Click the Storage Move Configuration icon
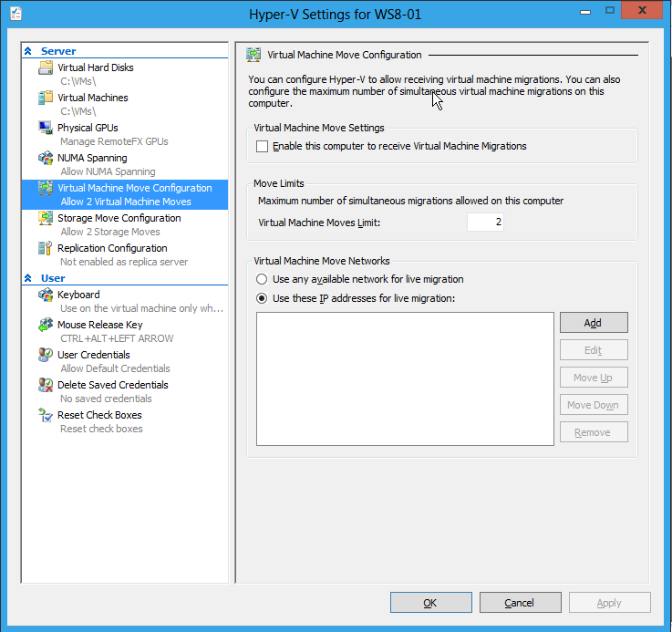The image size is (672, 632). click(46, 218)
